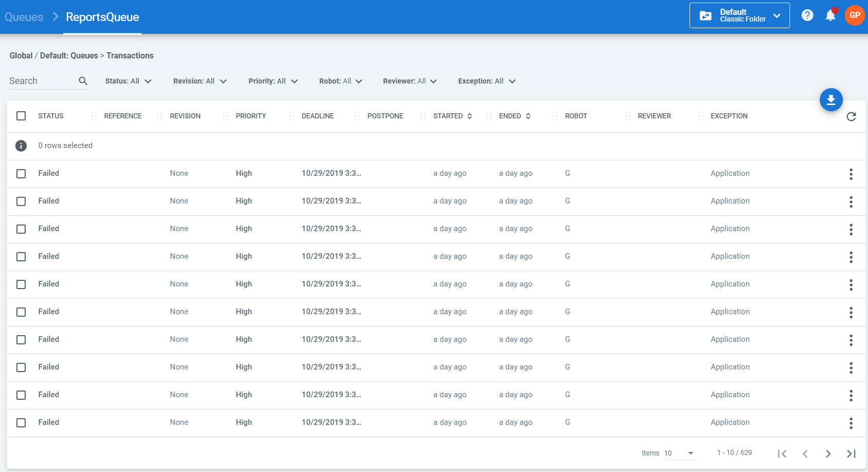Click the Ended column sort arrows
Screen dimensions: 868x472
(x=528, y=116)
